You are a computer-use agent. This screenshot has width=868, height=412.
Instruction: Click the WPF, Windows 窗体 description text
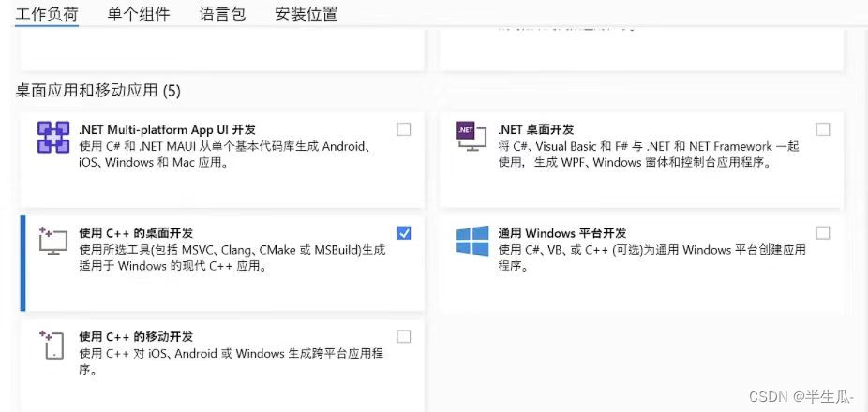click(649, 154)
